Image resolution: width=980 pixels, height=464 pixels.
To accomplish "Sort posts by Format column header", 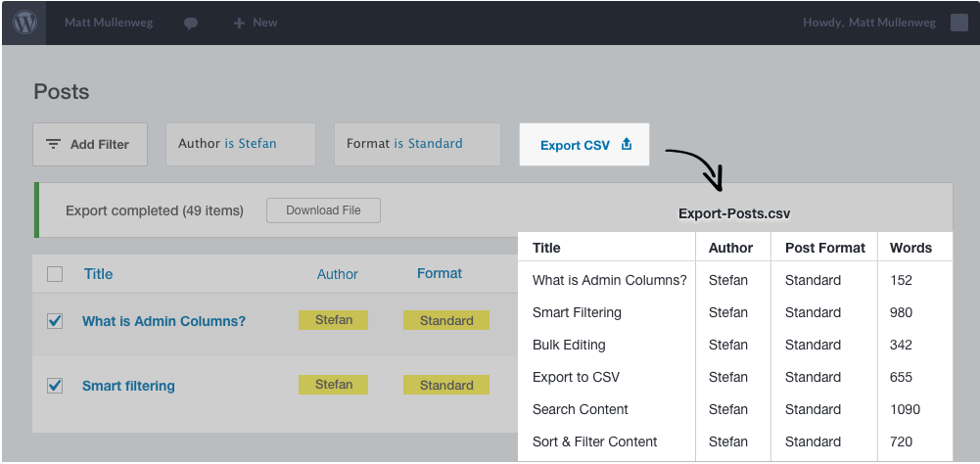I will [440, 273].
